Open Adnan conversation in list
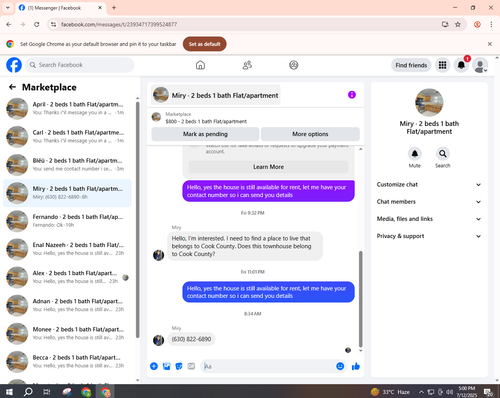The width and height of the screenshot is (500, 398). point(67,305)
